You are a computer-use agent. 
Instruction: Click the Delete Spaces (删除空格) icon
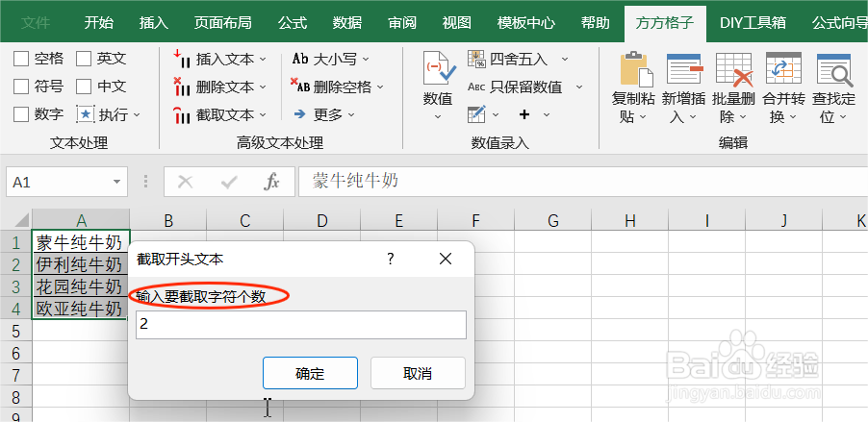[300, 87]
